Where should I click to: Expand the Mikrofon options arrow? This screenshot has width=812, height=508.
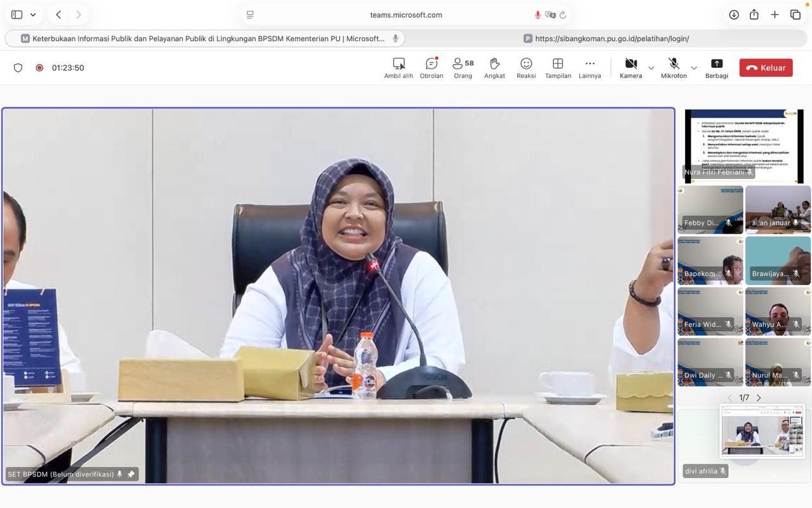pos(694,68)
